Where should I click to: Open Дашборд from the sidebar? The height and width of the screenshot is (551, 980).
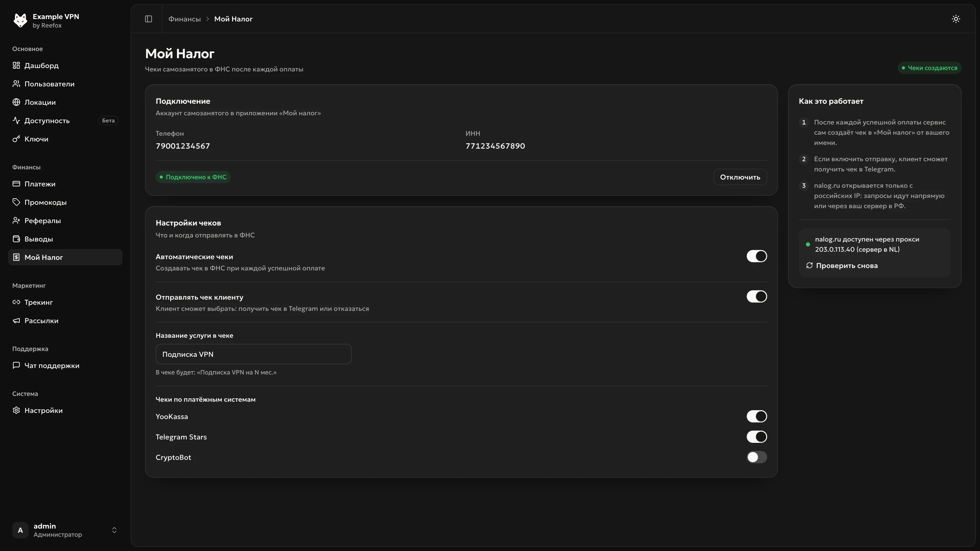click(x=65, y=65)
